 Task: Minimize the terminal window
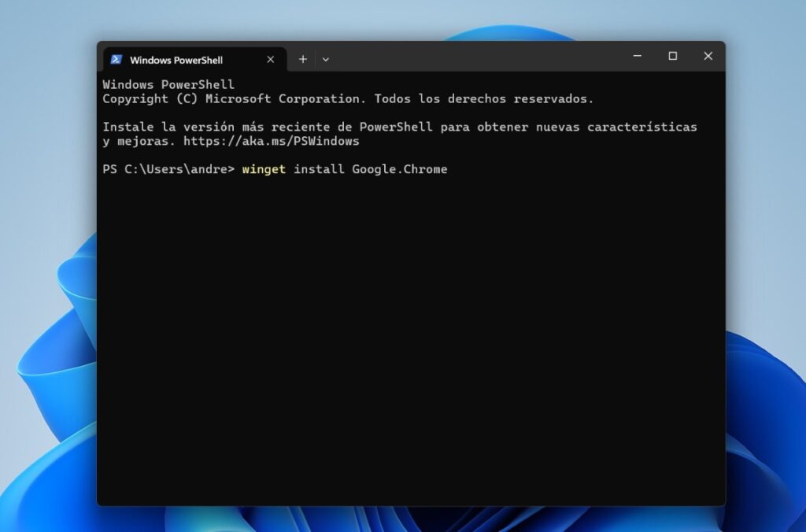tap(637, 56)
